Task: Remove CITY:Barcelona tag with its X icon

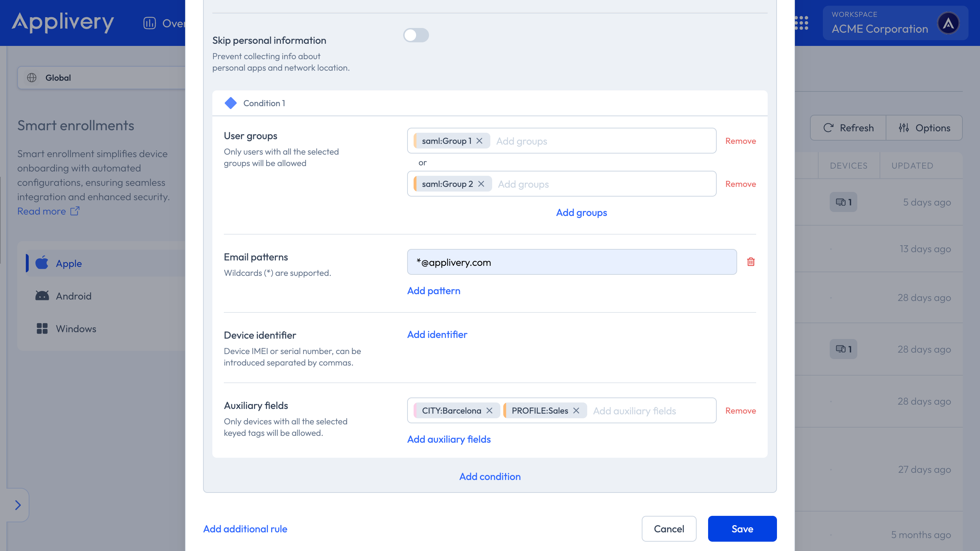Action: click(489, 411)
